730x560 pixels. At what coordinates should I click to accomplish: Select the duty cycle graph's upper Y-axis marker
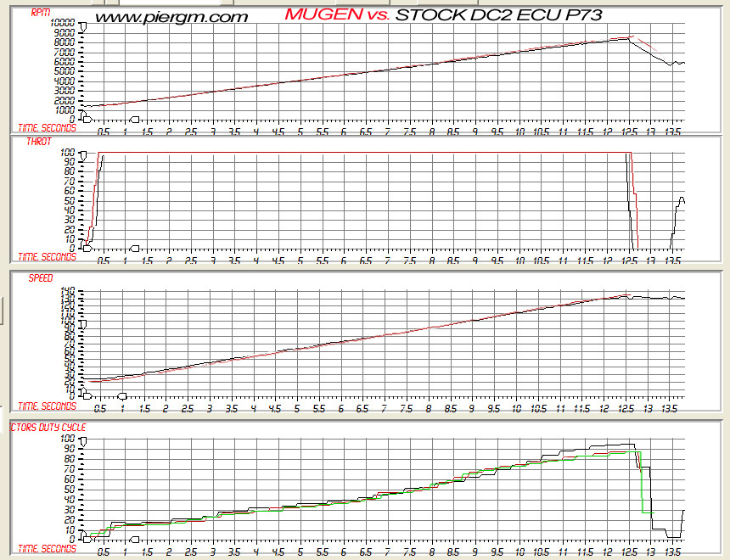[x=83, y=443]
